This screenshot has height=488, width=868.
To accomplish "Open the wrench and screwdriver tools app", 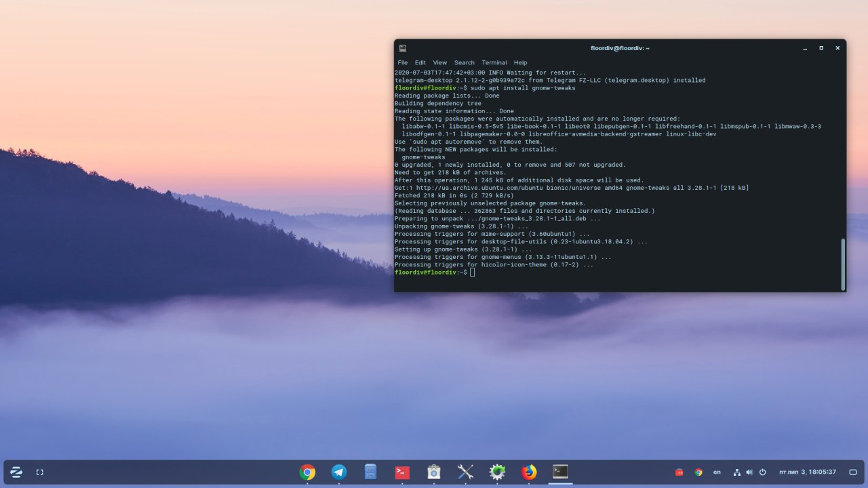I will (x=465, y=472).
